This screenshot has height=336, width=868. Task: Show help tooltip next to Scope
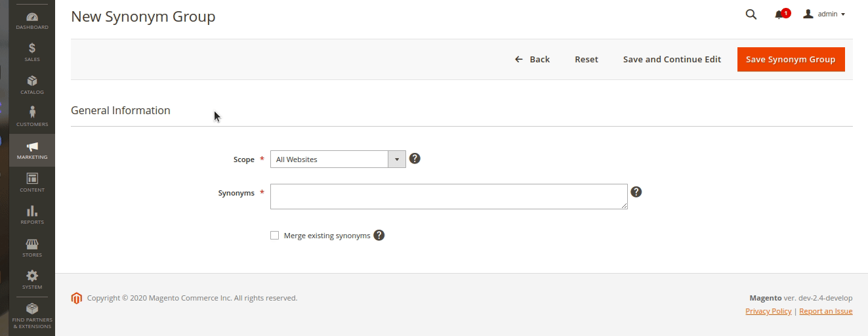pyautogui.click(x=415, y=158)
